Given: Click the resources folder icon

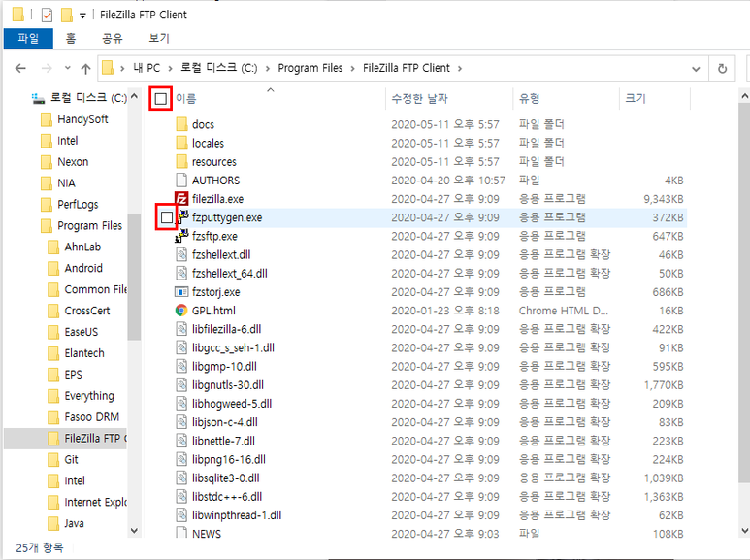Looking at the screenshot, I should 181,162.
